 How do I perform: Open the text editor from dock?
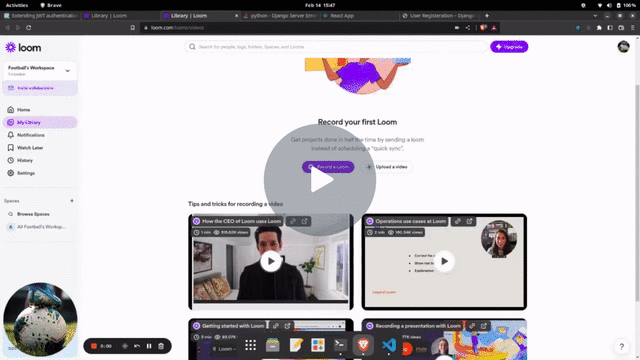[x=296, y=345]
